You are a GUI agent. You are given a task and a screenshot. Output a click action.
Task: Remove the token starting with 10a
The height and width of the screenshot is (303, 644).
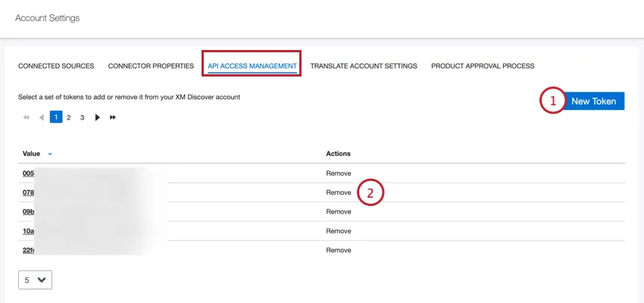pos(339,231)
